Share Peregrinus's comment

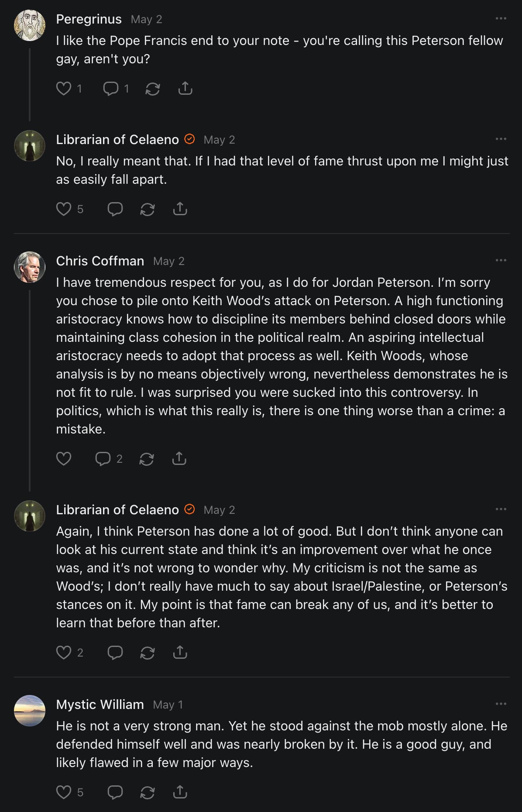pyautogui.click(x=185, y=89)
